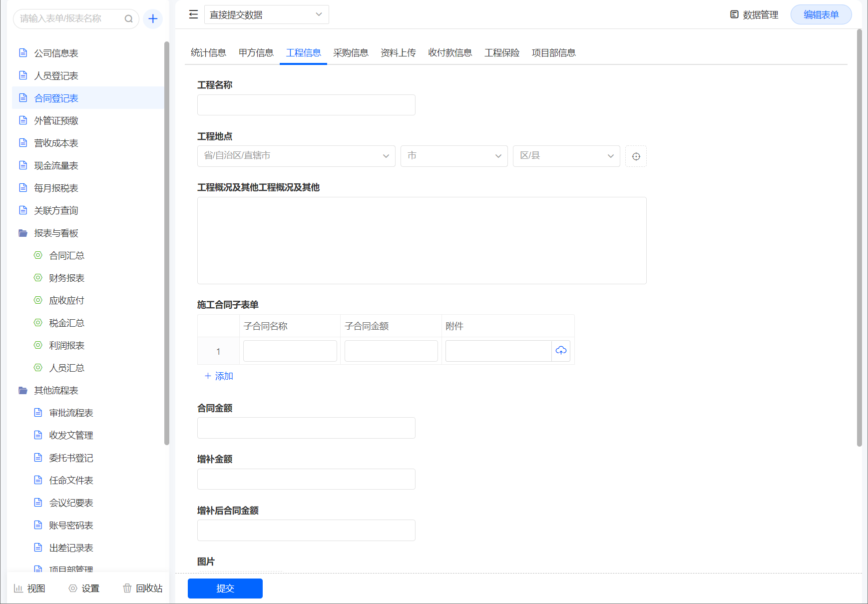This screenshot has width=868, height=604.
Task: Expand the 省/自治区/直辖市 dropdown
Action: [296, 156]
